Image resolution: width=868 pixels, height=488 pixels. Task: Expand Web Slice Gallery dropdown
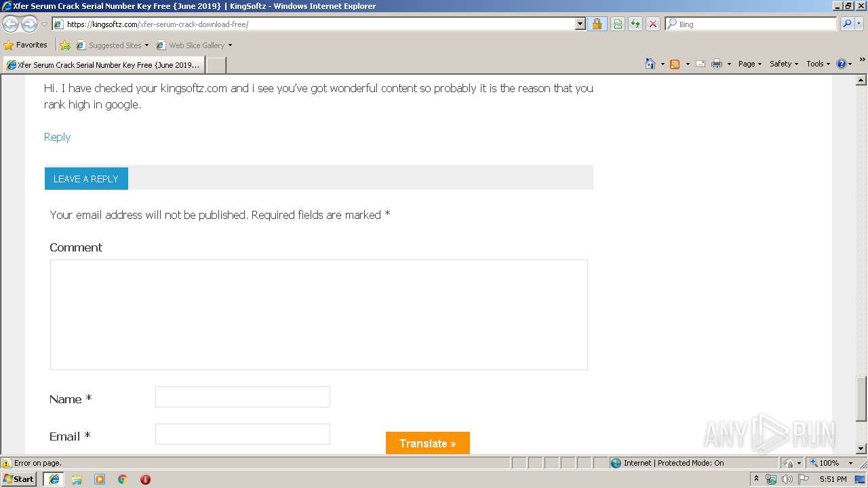coord(230,45)
